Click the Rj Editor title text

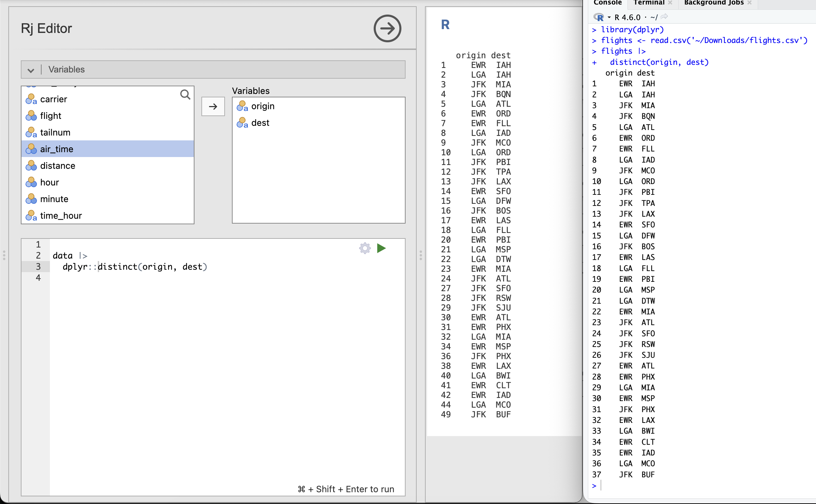coord(46,28)
